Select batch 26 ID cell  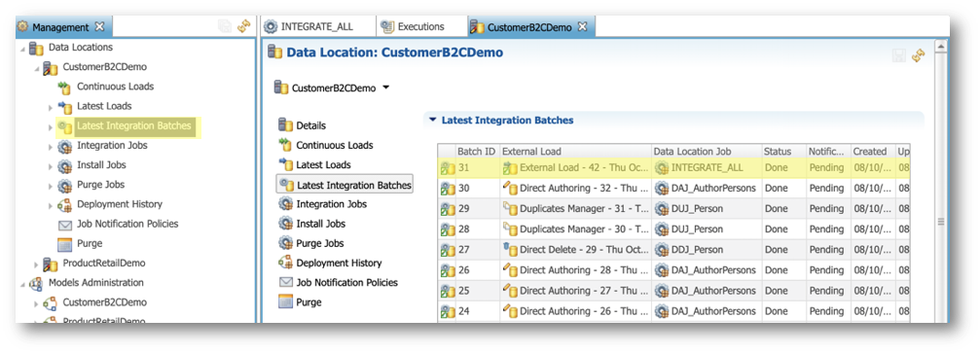tap(478, 270)
